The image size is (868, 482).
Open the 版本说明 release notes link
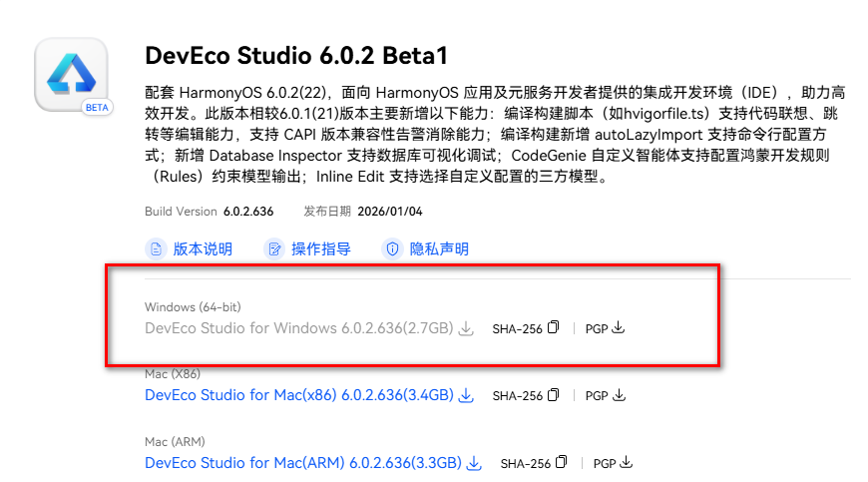point(203,248)
